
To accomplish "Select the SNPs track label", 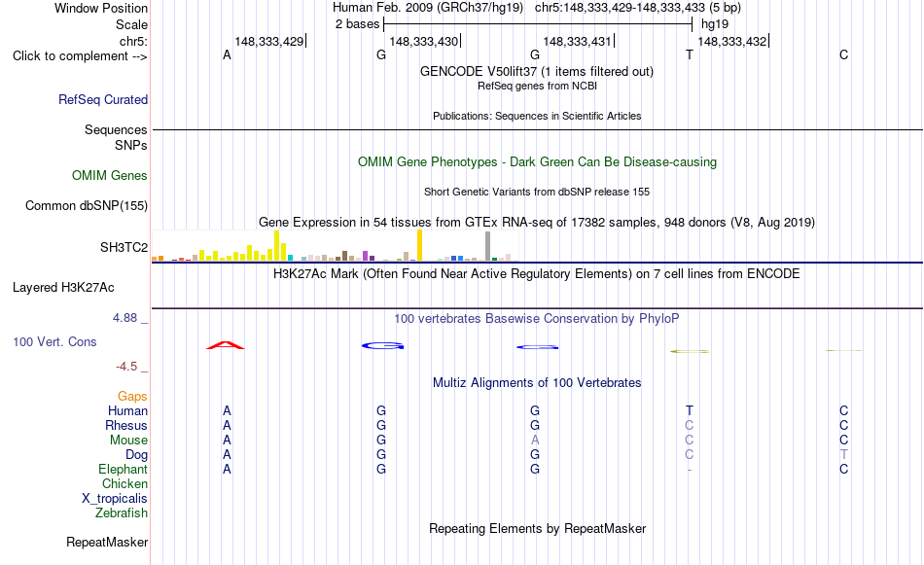I will click(x=131, y=145).
